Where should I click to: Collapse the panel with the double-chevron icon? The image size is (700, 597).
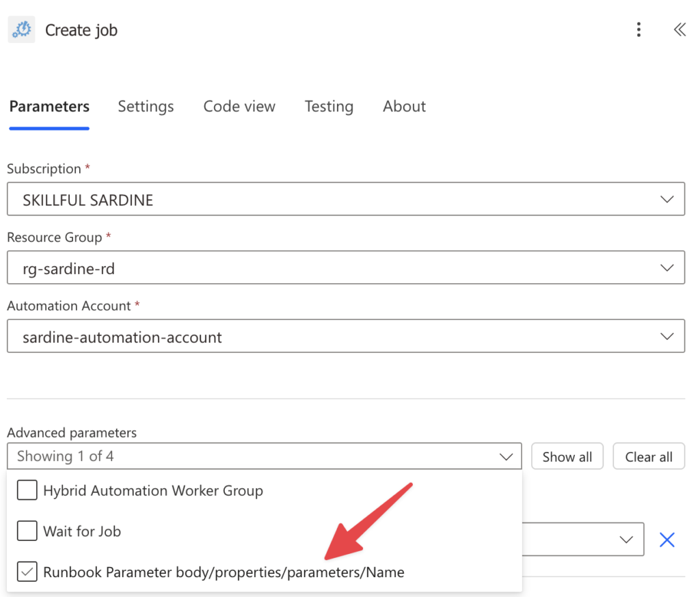tap(679, 29)
